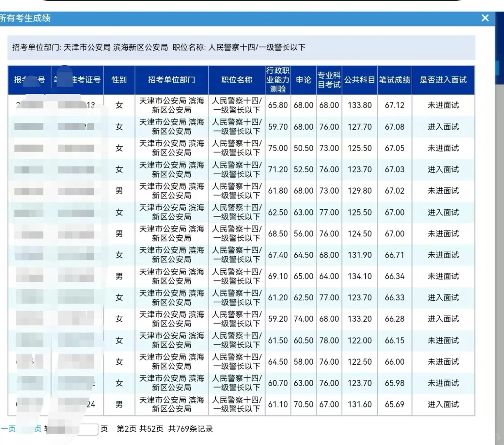Image resolution: width=504 pixels, height=445 pixels.
Task: Click the public subject total 127.70
Action: [360, 127]
